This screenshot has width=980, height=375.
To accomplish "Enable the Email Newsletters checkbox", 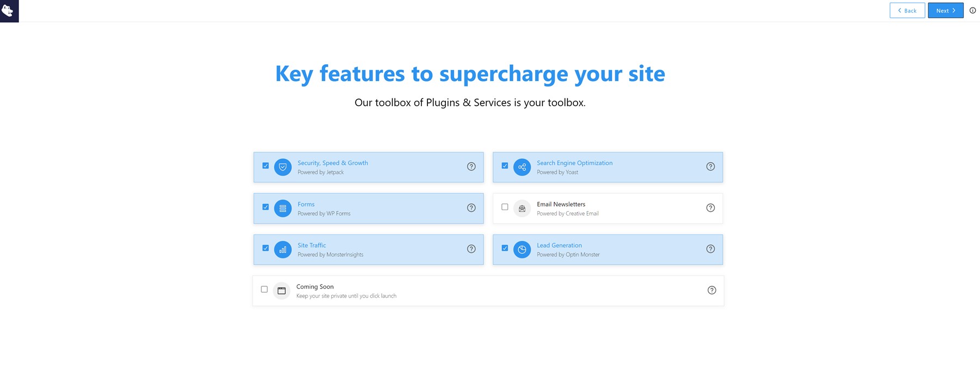I will click(505, 207).
